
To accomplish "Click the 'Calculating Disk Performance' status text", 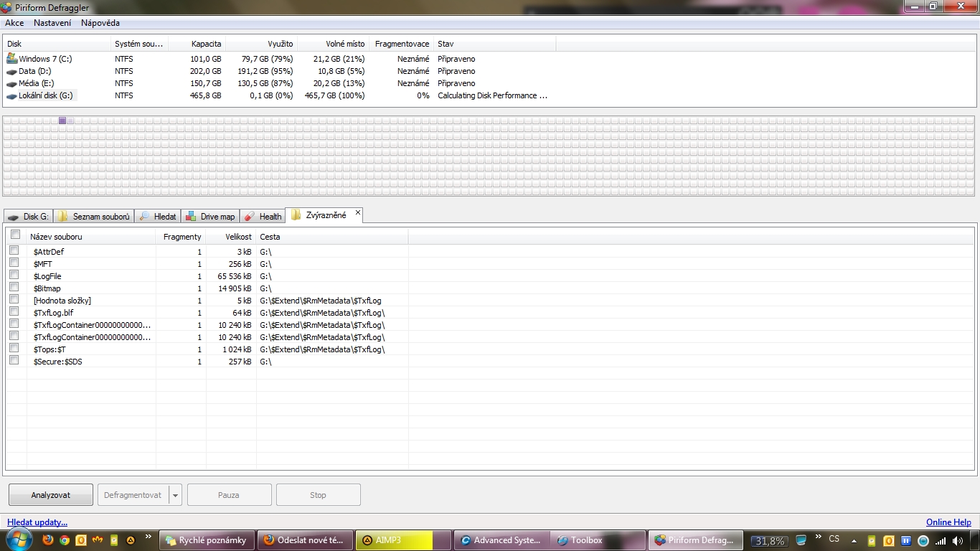I will tap(492, 95).
